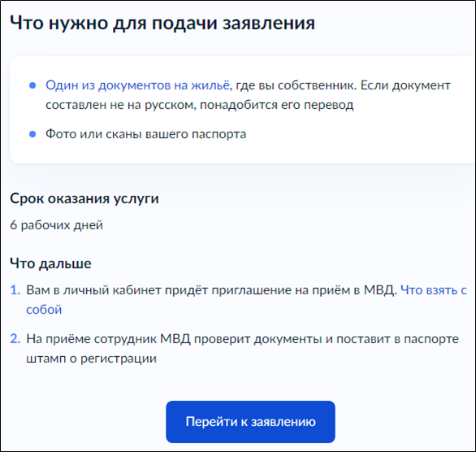The height and width of the screenshot is (452, 476).
Task: Open the «Что взять с собой» link
Action: pos(434,290)
